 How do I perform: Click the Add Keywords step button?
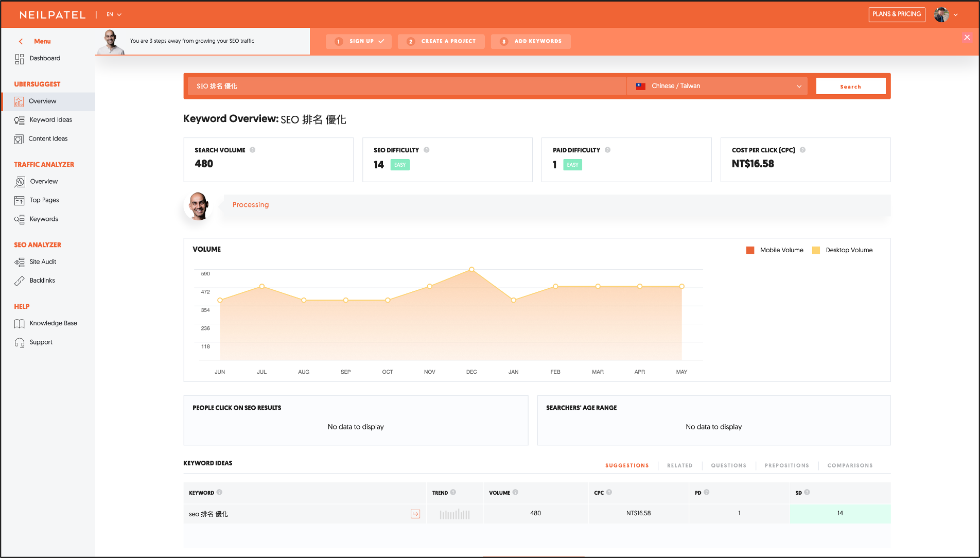tap(531, 41)
